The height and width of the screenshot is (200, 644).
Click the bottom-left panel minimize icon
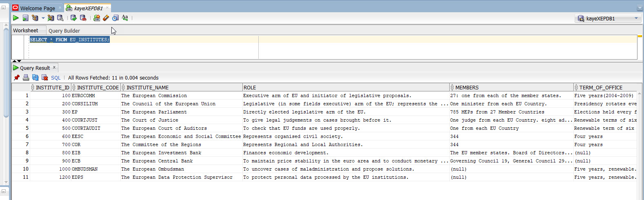[3, 191]
